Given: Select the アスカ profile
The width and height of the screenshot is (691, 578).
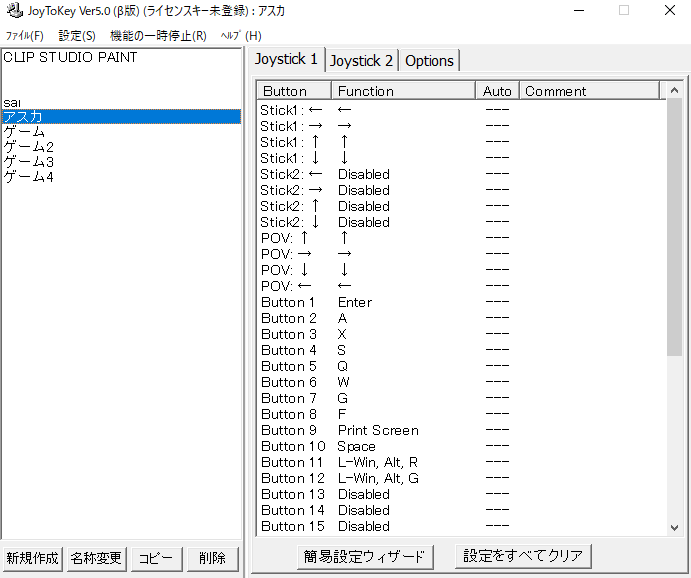Looking at the screenshot, I should tap(122, 117).
